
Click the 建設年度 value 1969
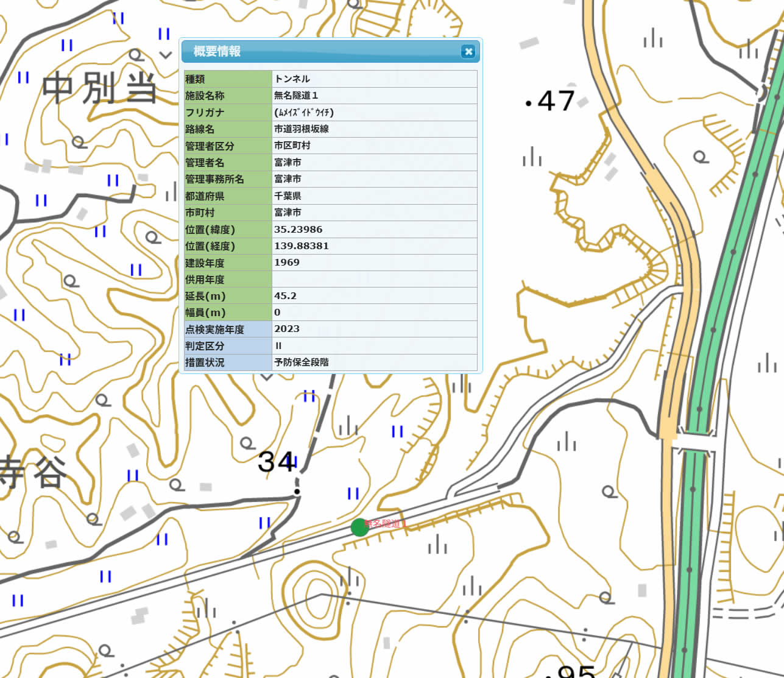pyautogui.click(x=287, y=263)
